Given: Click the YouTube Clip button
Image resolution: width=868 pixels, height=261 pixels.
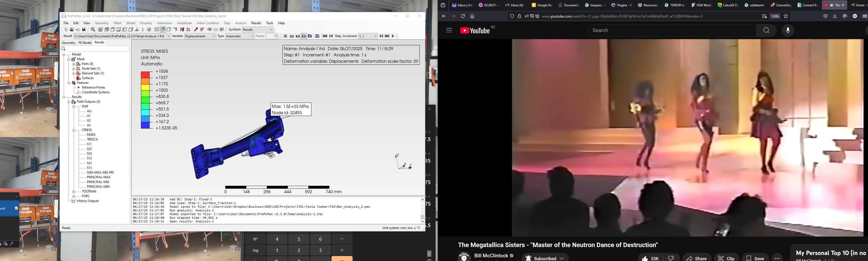Looking at the screenshot, I should 726,258.
